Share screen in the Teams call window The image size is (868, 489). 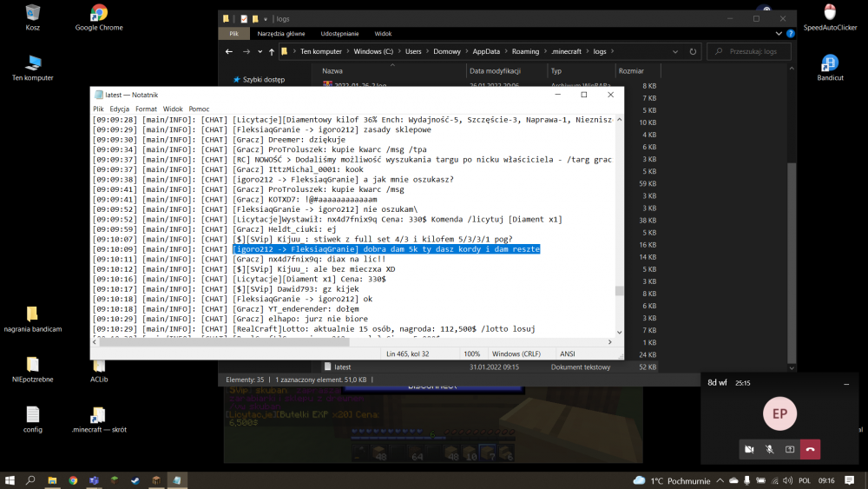790,449
